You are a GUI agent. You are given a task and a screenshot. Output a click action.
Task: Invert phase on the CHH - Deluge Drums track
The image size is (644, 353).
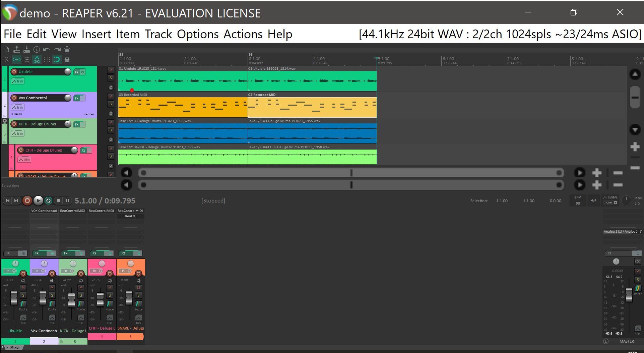click(x=111, y=166)
